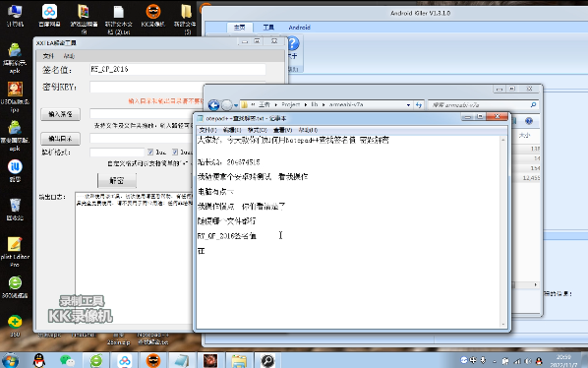Screen dimensions: 588x368
Task: Open the Notepad Edit menu
Action: pyautogui.click(x=232, y=130)
